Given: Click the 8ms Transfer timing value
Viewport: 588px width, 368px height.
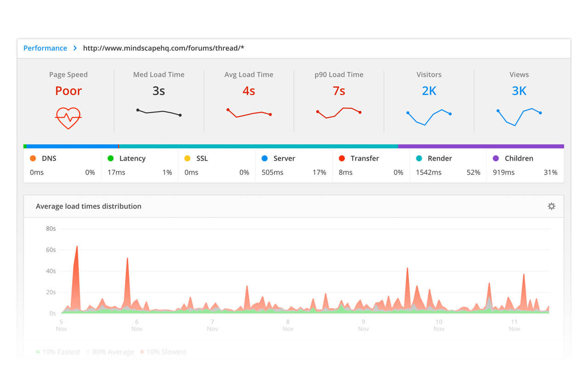Looking at the screenshot, I should [x=345, y=172].
